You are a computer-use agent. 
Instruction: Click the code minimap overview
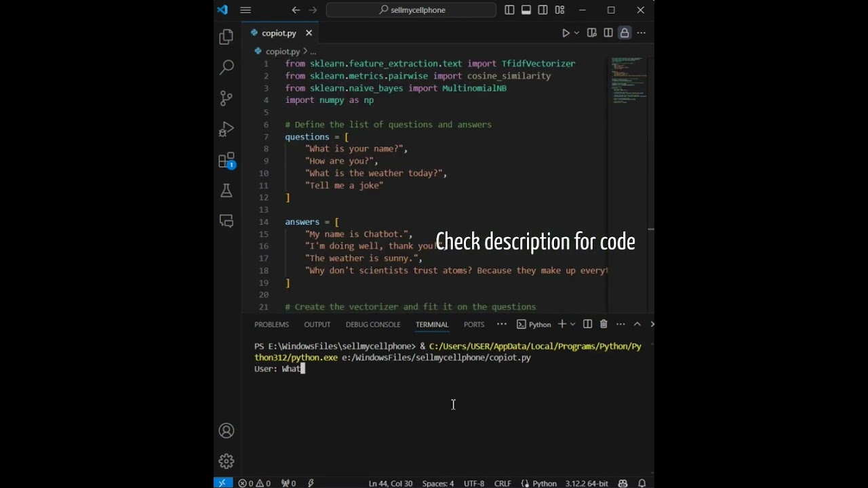[x=629, y=80]
